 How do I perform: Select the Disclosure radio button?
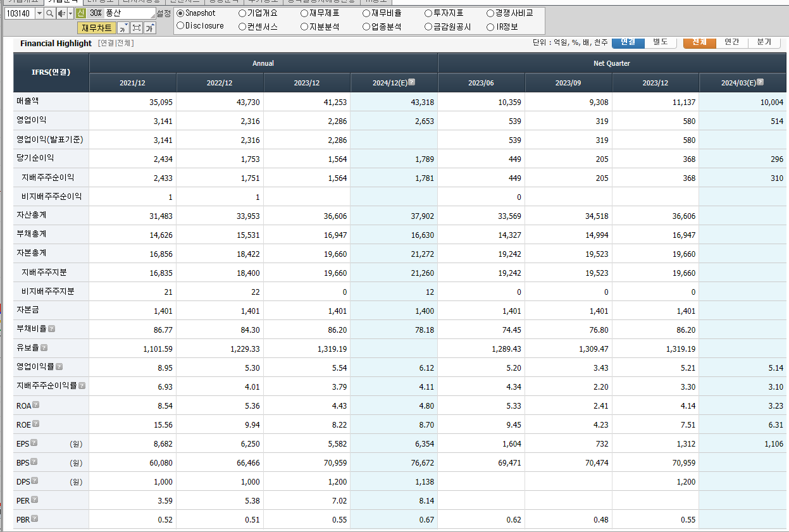pyautogui.click(x=180, y=26)
